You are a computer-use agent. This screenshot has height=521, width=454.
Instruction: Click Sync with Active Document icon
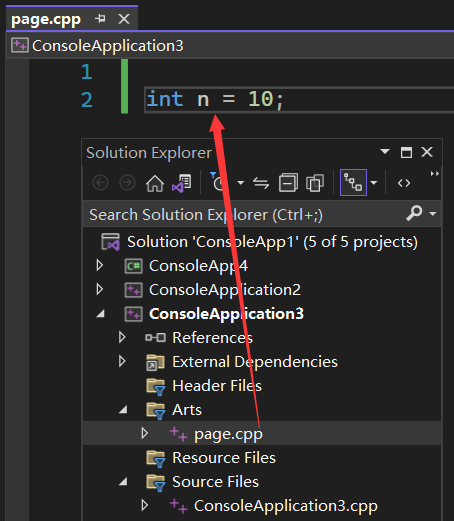coord(261,183)
